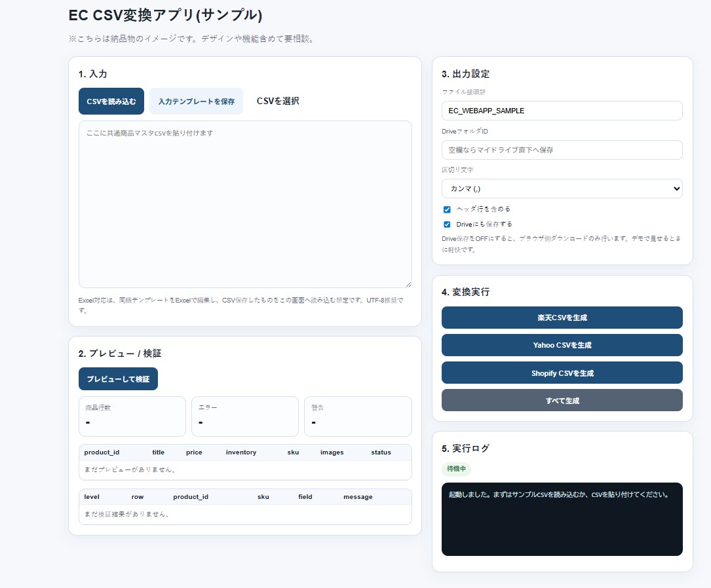This screenshot has width=711, height=588.
Task: Toggle the ヘッダ行を含める checkbox
Action: pyautogui.click(x=447, y=210)
